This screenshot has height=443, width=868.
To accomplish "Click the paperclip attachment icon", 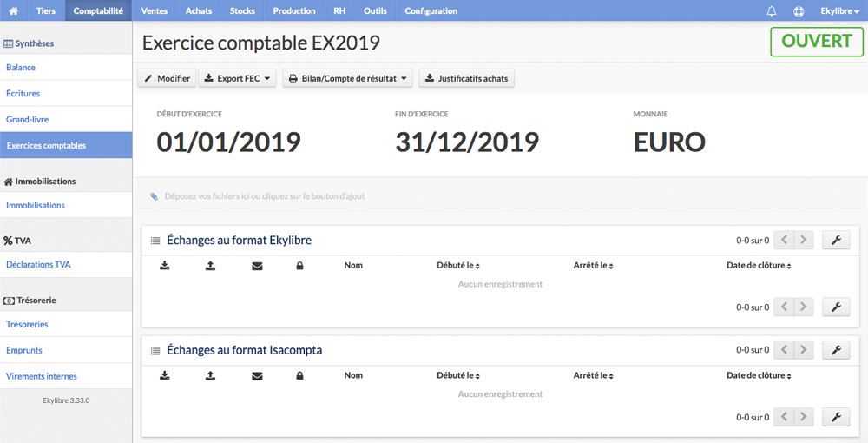I will [x=154, y=196].
